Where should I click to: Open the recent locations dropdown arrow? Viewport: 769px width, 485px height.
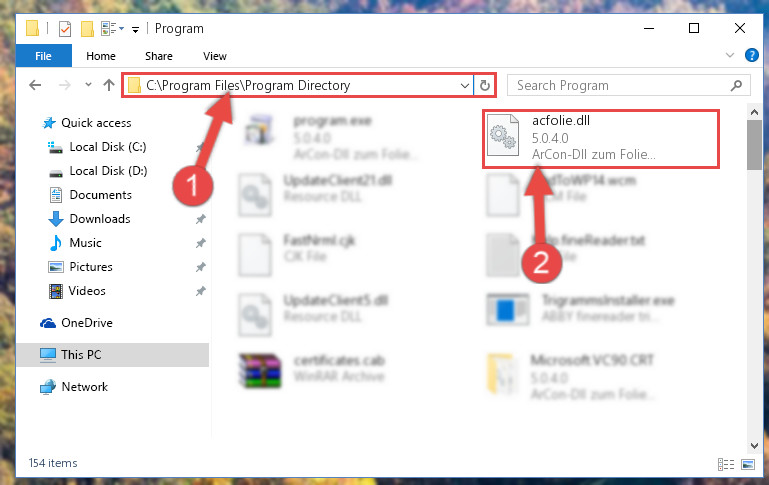88,85
